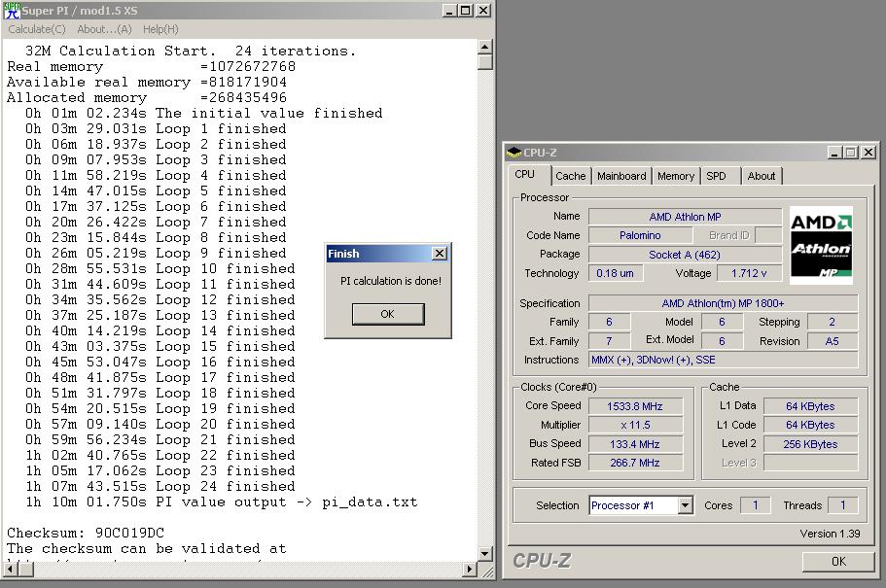Click the Version 1.39 label in CPU-Z
The image size is (886, 588).
coord(830,534)
